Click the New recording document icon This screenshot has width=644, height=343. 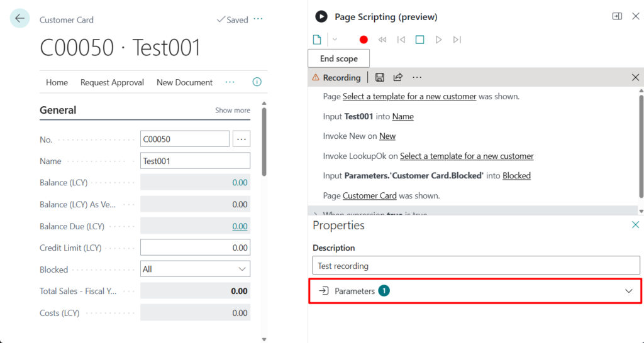click(317, 40)
